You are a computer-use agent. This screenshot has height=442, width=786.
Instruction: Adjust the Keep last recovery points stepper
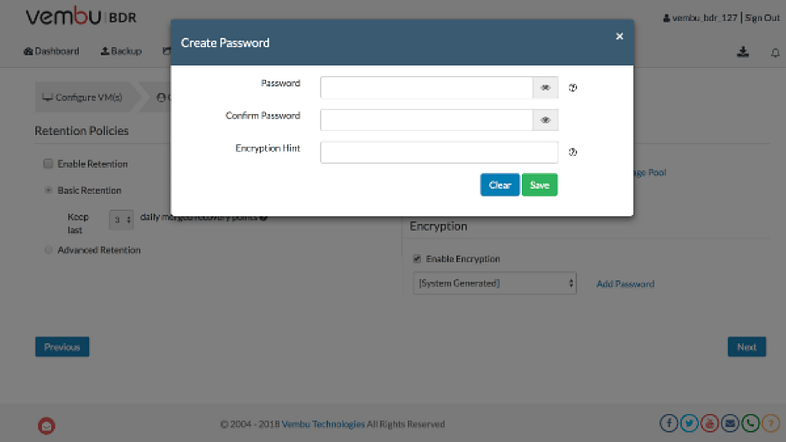tap(121, 220)
